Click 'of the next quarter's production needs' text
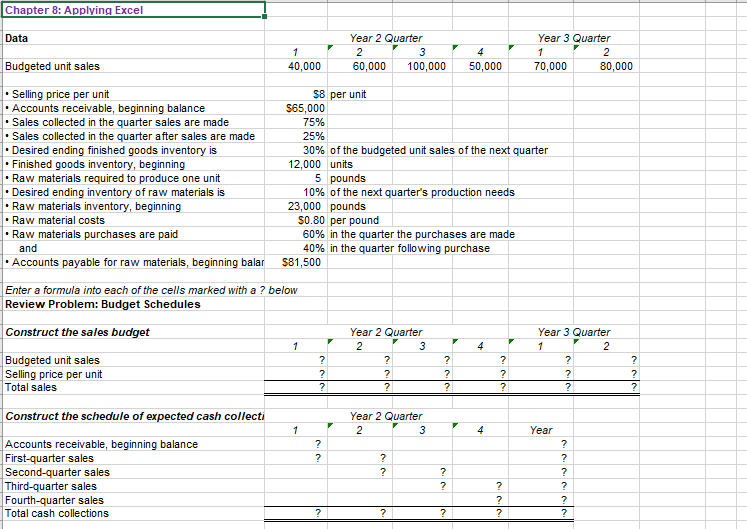This screenshot has height=529, width=747. (423, 192)
